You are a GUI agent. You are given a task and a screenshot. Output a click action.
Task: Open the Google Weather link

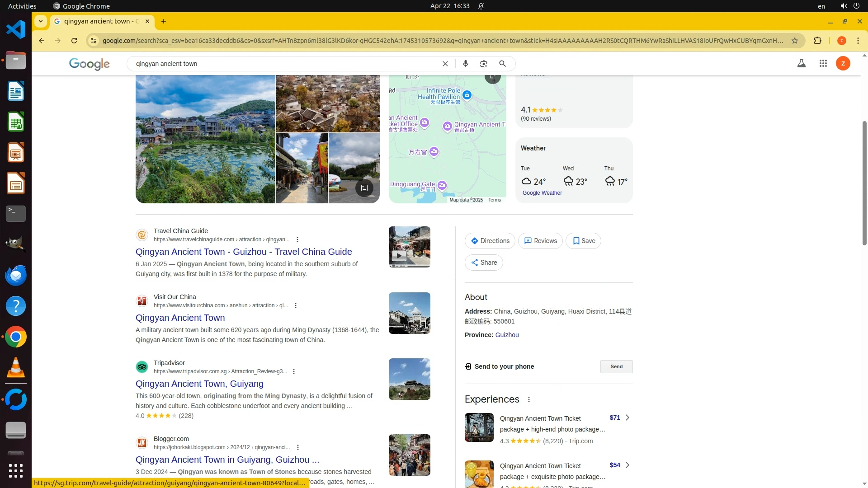[x=542, y=193]
